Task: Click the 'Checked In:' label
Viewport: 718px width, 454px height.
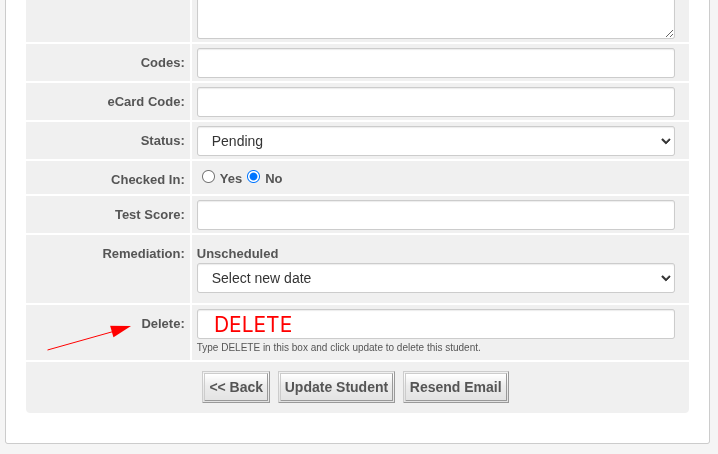Action: 147,180
